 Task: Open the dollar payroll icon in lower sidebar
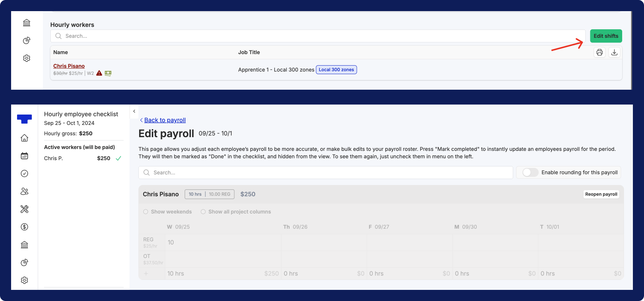pos(24,227)
